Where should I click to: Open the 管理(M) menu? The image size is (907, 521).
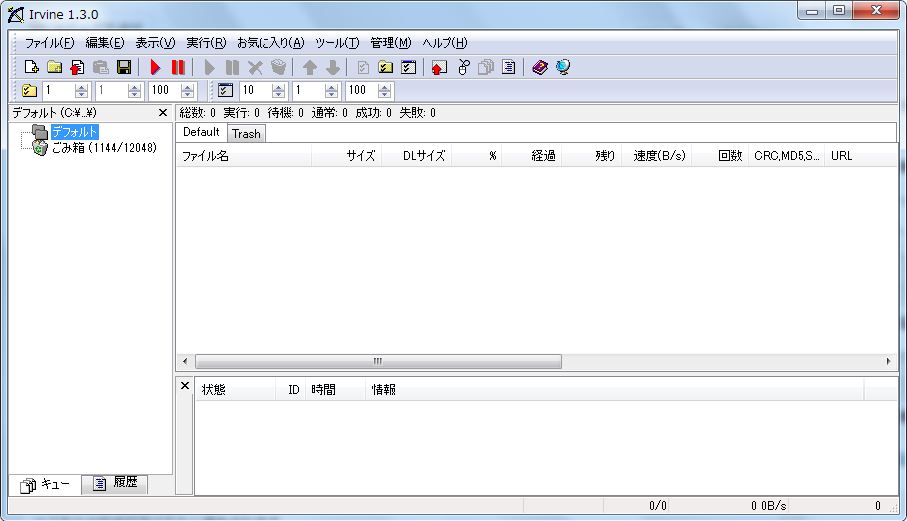point(390,43)
